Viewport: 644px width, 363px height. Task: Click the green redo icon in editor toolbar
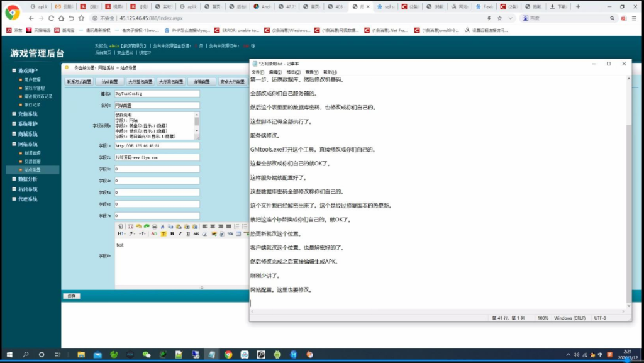pyautogui.click(x=147, y=226)
